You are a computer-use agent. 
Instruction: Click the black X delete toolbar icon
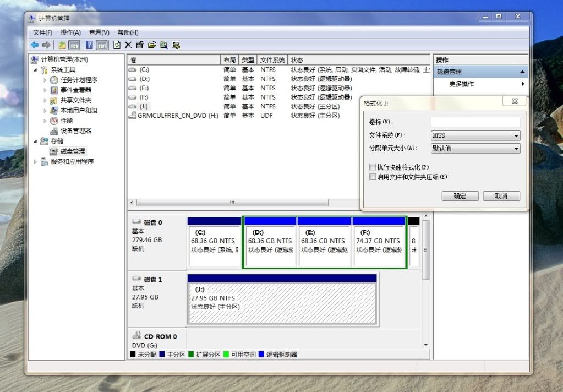click(128, 45)
